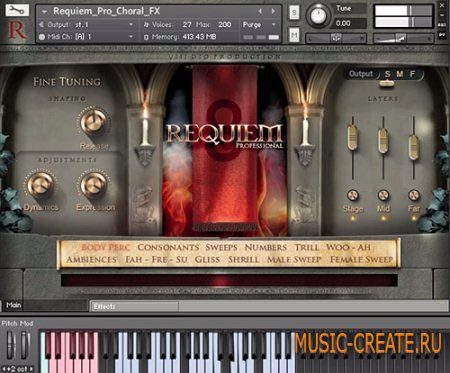Screen dimensions: 450x373
Task: Load the next instrument with right arrow
Action: (273, 11)
